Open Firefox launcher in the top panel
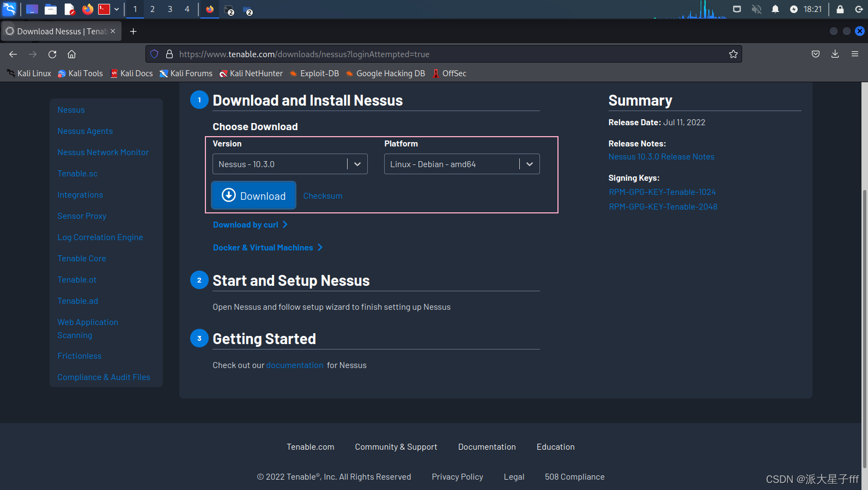Viewport: 868px width, 490px height. click(x=87, y=9)
